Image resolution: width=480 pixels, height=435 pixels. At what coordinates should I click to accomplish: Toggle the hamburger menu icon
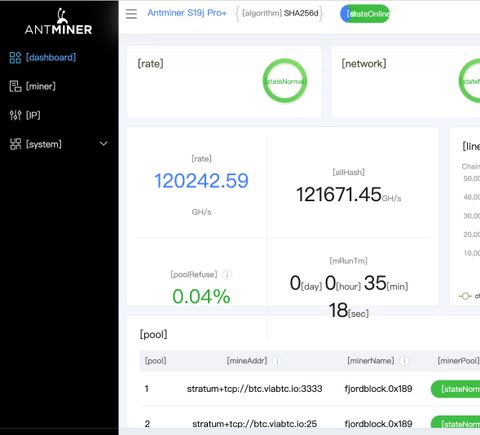[x=131, y=14]
